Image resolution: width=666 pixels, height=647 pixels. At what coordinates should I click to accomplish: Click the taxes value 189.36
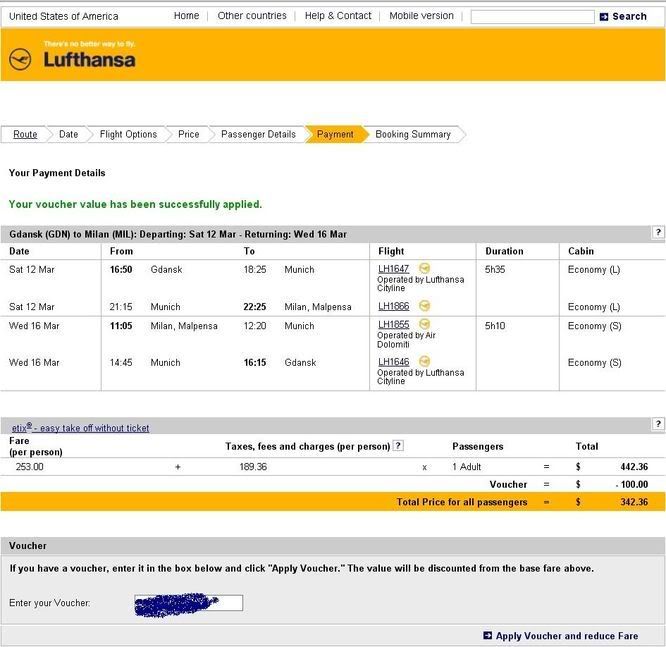click(253, 466)
